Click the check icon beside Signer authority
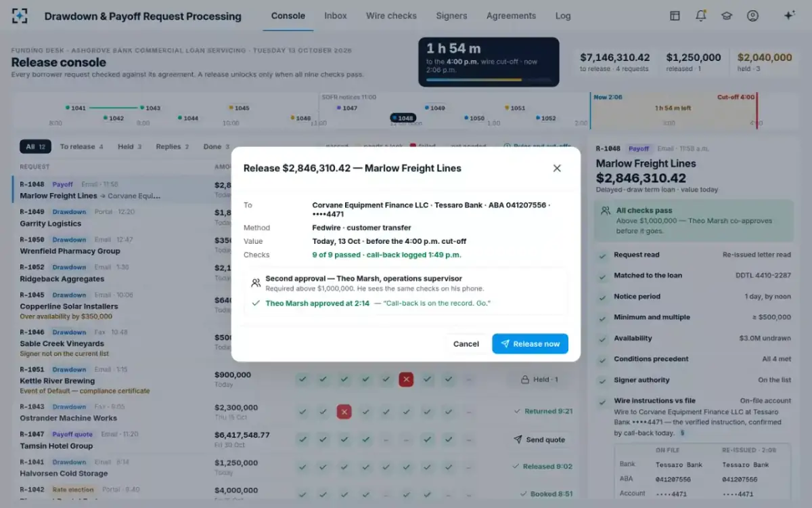This screenshot has width=812, height=508. 602,381
